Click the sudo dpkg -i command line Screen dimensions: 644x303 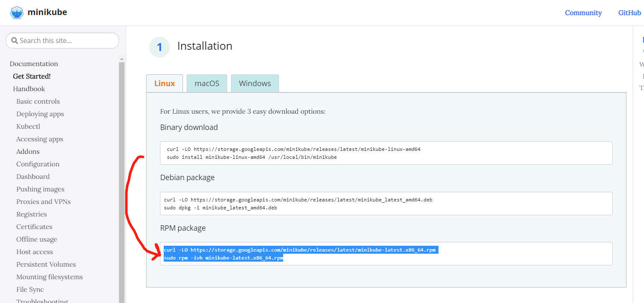pyautogui.click(x=221, y=208)
